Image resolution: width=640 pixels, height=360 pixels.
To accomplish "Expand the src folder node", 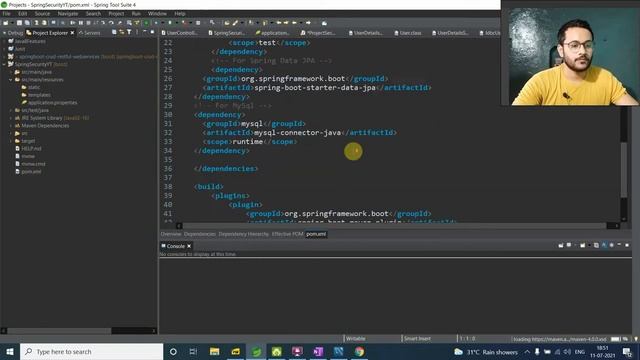I will click(11, 133).
